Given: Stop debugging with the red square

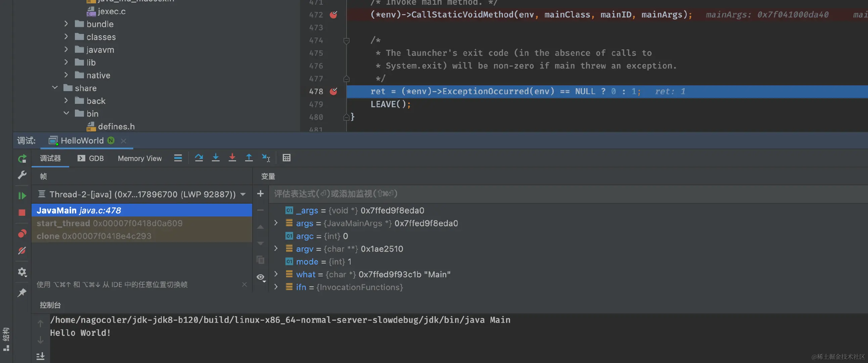Looking at the screenshot, I should point(22,212).
